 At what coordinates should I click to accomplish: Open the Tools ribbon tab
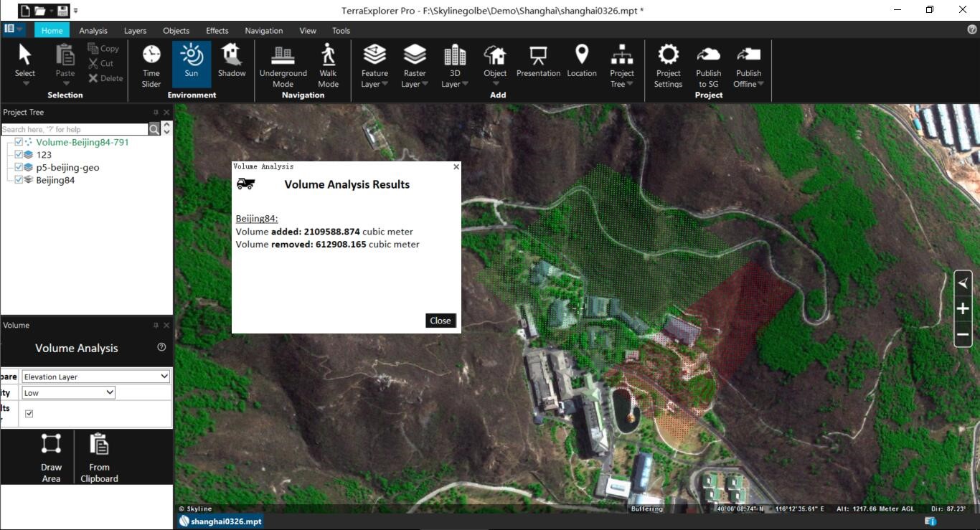point(341,31)
